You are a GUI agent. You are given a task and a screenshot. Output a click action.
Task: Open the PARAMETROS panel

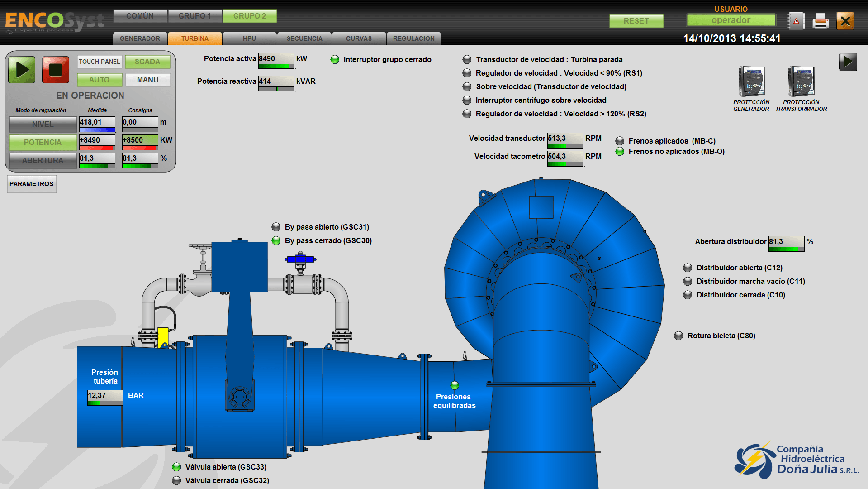click(31, 184)
